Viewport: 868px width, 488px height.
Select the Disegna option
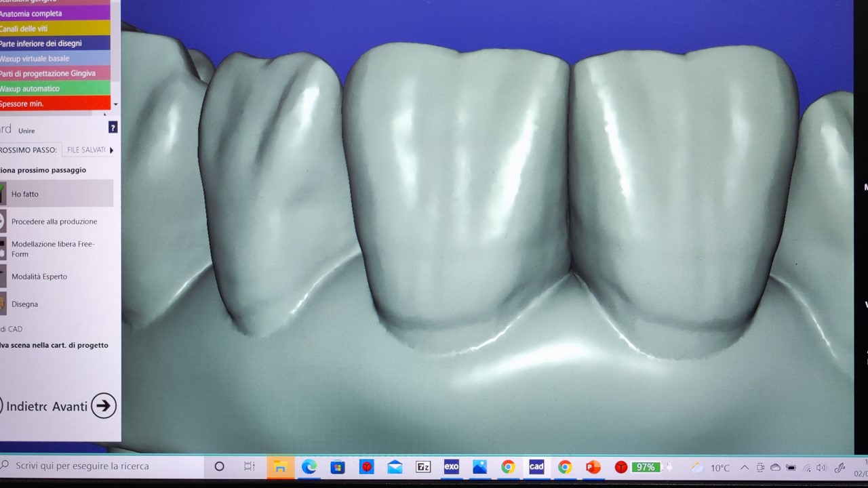tap(25, 304)
